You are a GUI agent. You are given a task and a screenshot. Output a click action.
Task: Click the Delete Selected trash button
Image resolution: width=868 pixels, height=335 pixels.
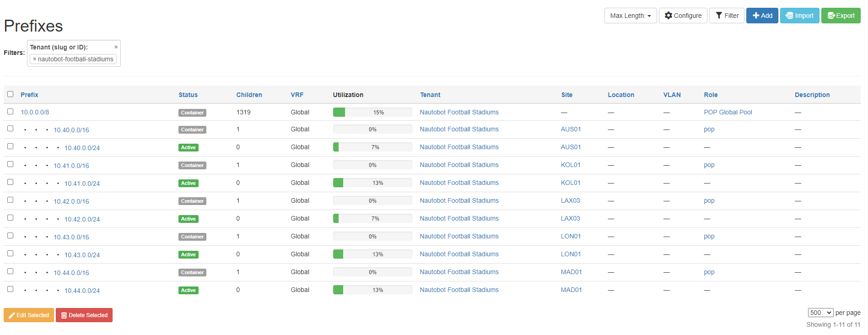(84, 315)
